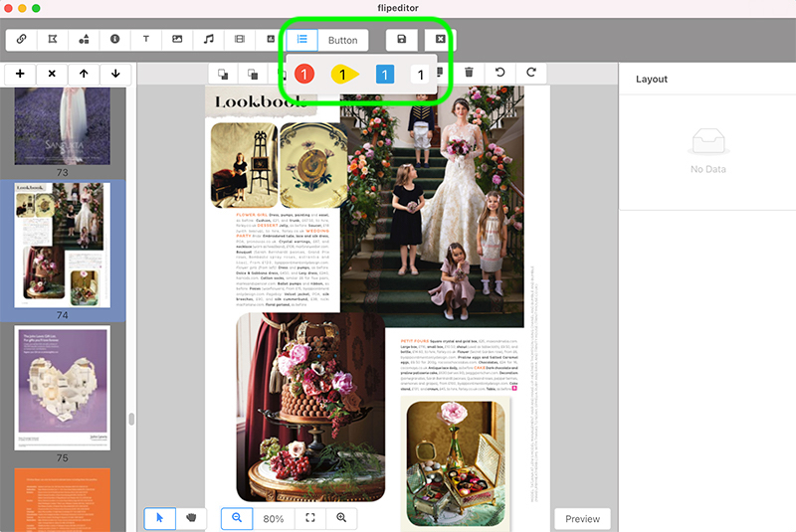This screenshot has width=796, height=532.
Task: Save the project with floppy icon
Action: 402,40
